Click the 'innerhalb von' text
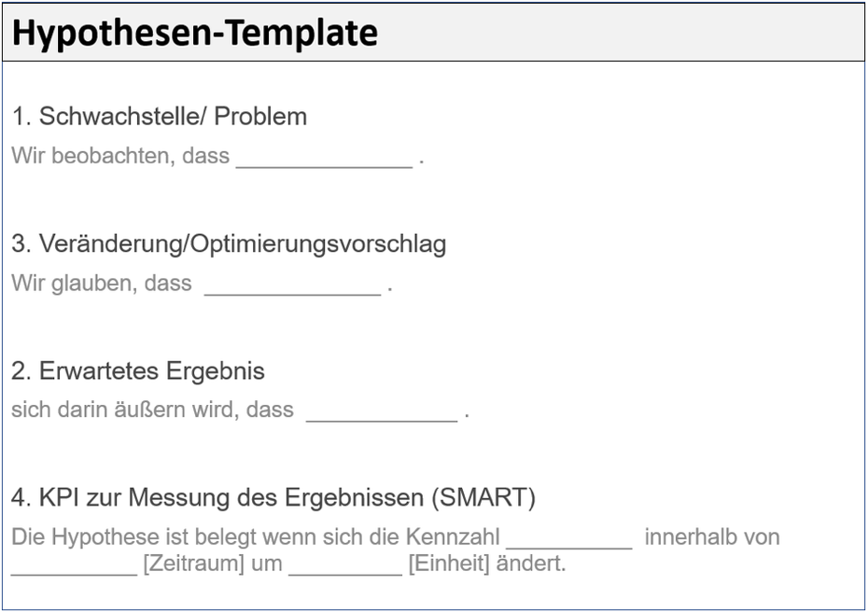 tap(712, 537)
